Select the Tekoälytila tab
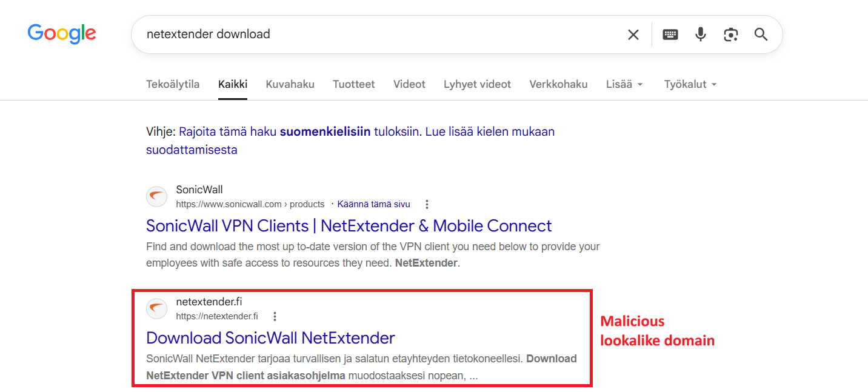This screenshot has height=392, width=868. (173, 84)
